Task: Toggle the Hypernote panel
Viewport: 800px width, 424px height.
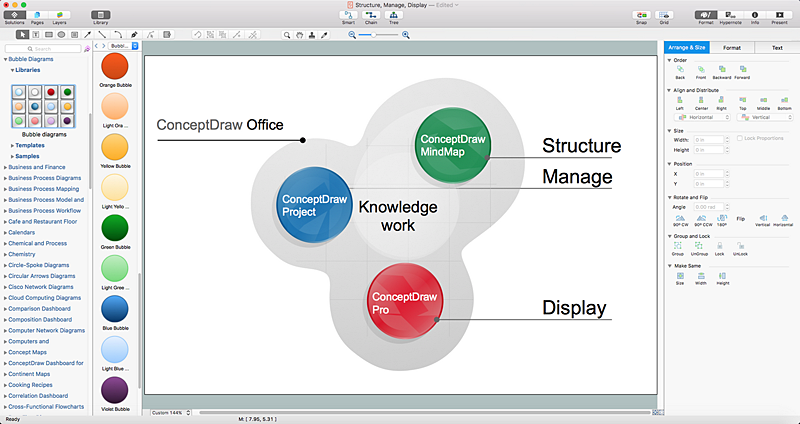Action: coord(730,15)
